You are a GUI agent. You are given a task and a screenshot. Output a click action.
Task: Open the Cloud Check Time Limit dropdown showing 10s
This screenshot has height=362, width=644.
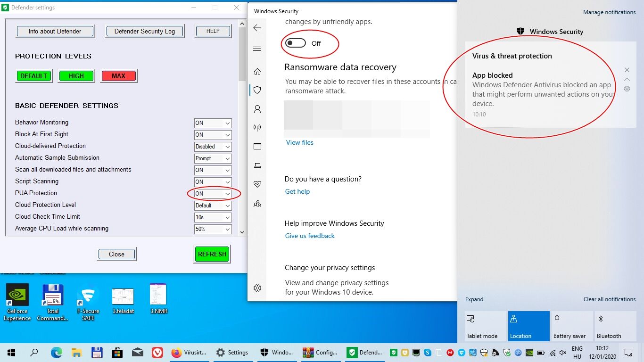pos(213,217)
